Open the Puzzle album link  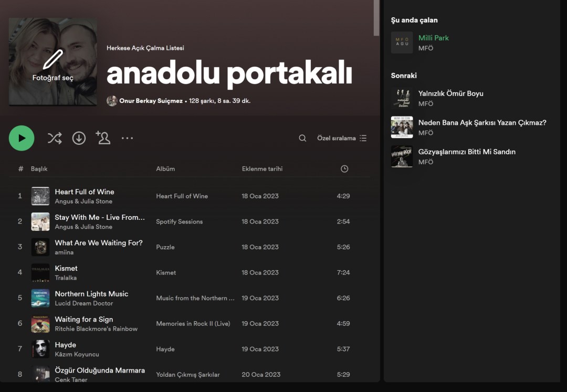tap(165, 247)
